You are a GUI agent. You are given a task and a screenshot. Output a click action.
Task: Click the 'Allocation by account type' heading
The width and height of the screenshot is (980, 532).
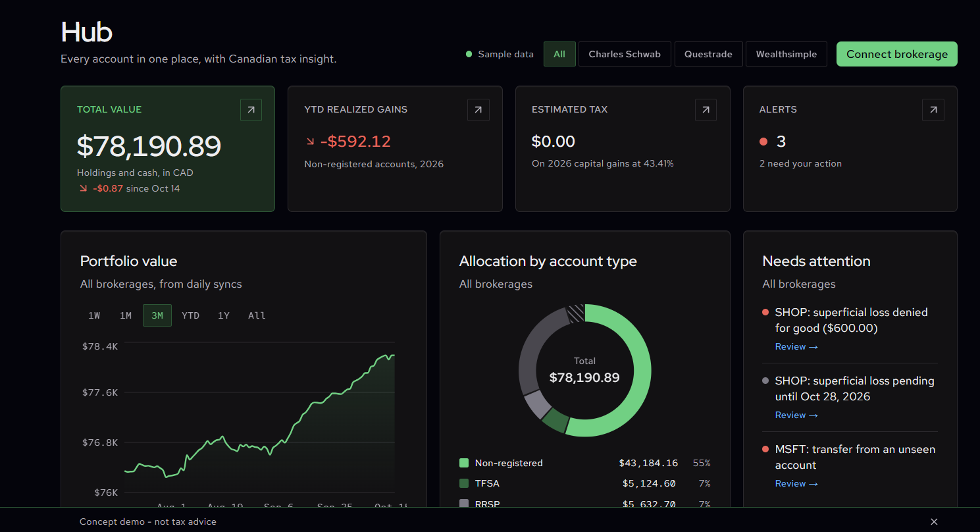[548, 261]
